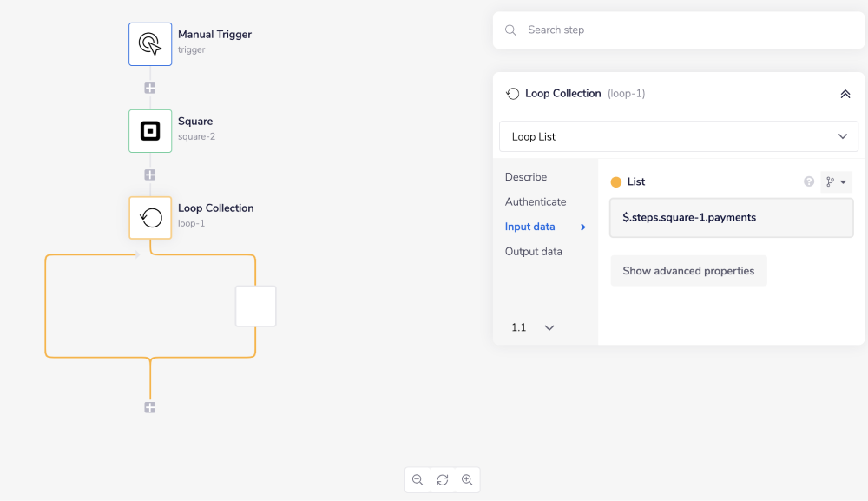Viewport: 868px width, 501px height.
Task: Click Show advanced properties button
Action: click(x=688, y=271)
